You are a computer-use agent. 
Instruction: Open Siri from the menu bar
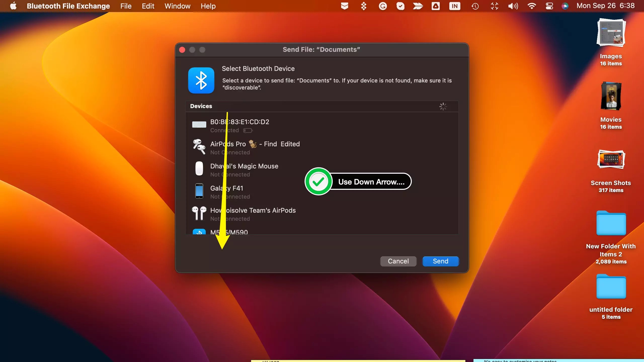pos(565,6)
